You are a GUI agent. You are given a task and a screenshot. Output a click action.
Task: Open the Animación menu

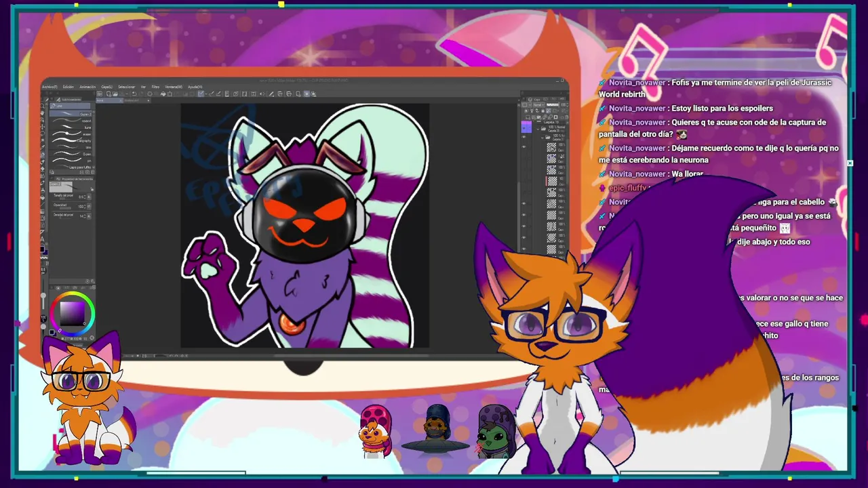click(87, 87)
